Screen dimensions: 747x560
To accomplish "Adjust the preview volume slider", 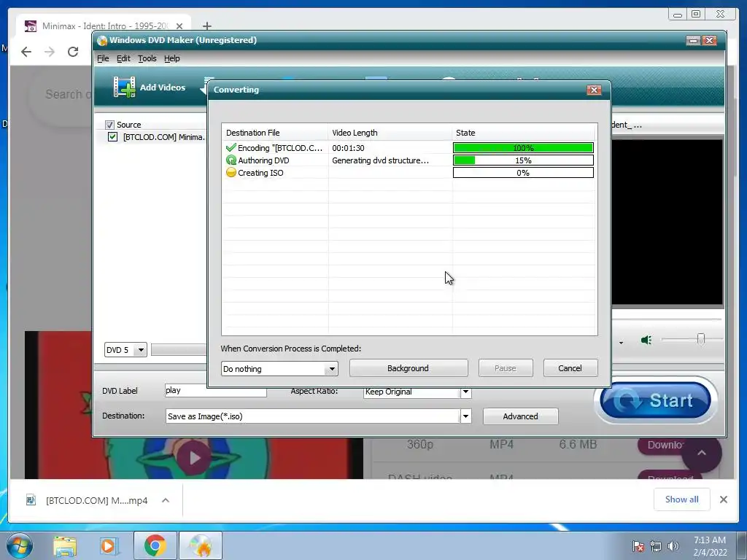I will tap(700, 339).
